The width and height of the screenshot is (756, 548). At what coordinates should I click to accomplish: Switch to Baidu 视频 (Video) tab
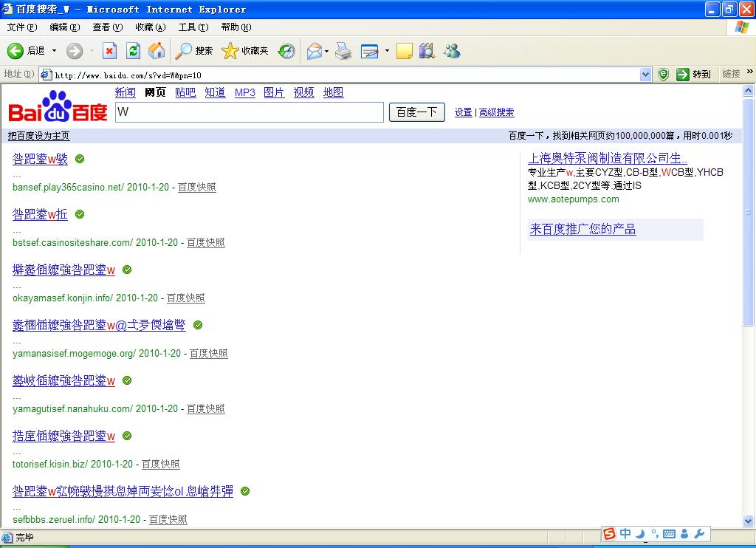(x=303, y=92)
